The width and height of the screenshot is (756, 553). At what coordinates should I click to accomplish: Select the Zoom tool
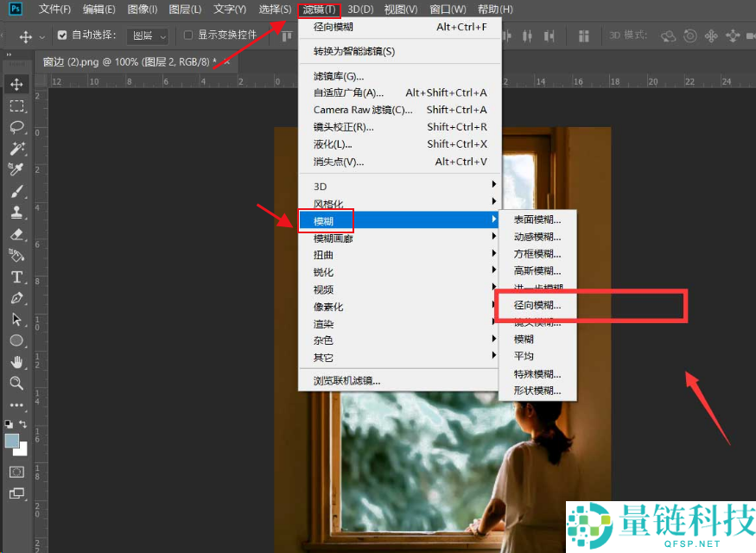point(16,383)
